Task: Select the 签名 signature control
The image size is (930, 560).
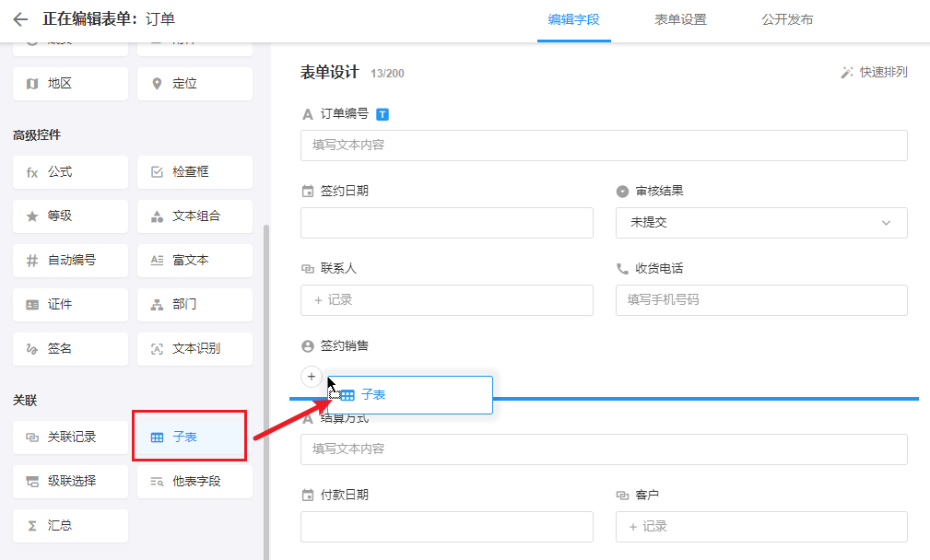Action: [70, 349]
